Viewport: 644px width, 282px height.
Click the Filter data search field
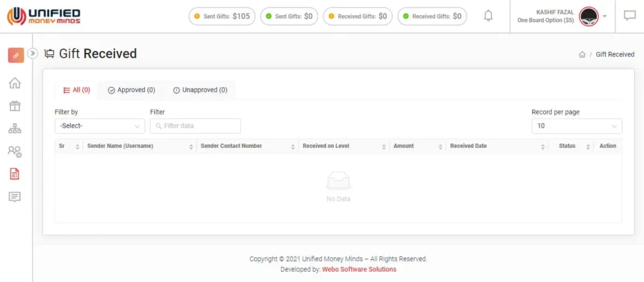pyautogui.click(x=196, y=126)
